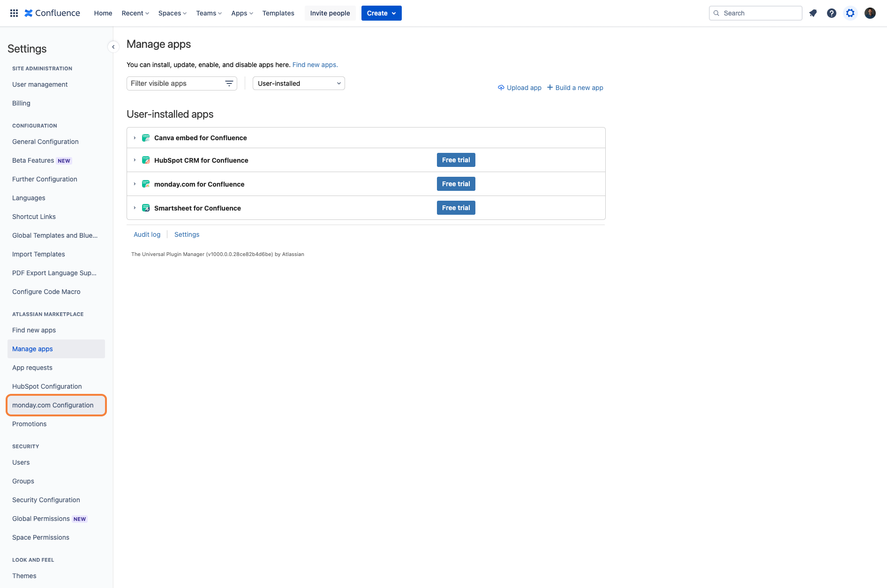
Task: Expand the monday.com for Confluence row
Action: [135, 184]
